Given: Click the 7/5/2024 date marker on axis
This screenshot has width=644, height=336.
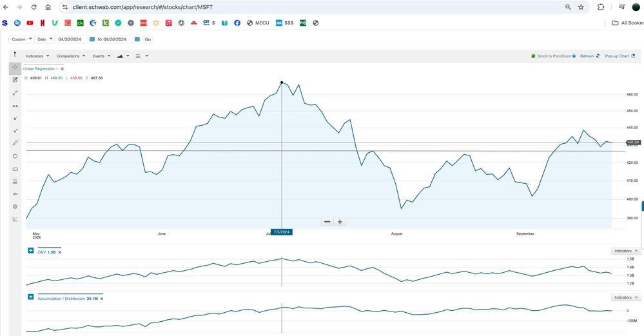Looking at the screenshot, I should pos(282,232).
